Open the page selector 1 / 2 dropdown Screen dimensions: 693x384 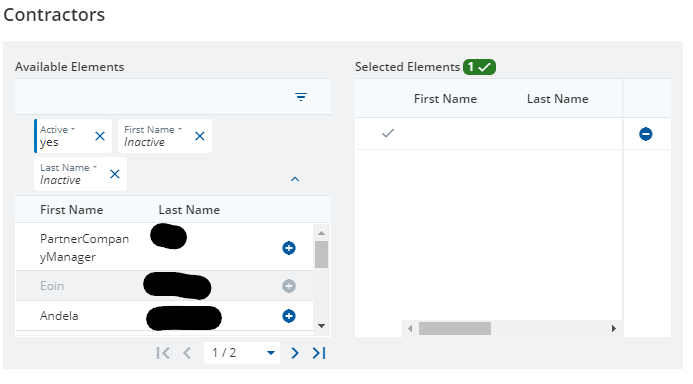(242, 353)
